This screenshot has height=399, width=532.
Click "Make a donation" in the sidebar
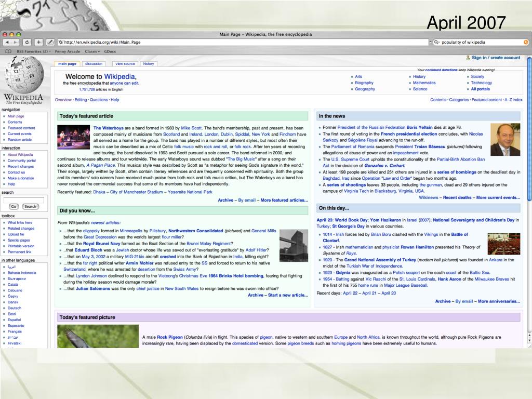[x=21, y=178]
